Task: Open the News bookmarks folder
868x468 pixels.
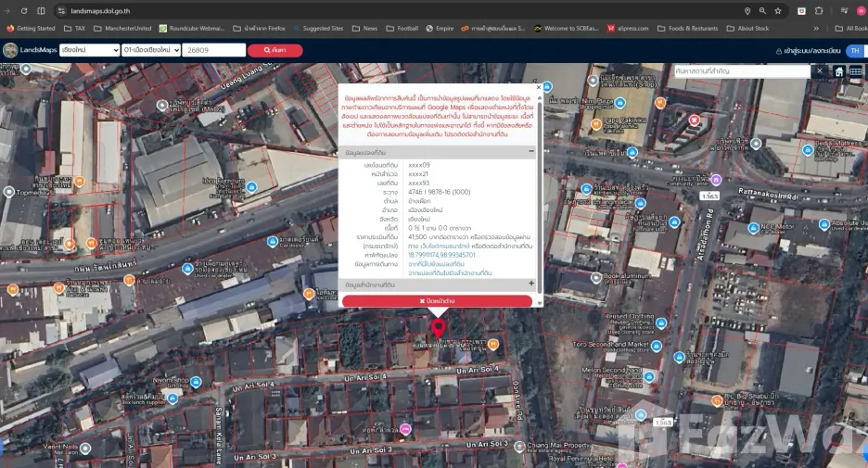Action: 364,28
